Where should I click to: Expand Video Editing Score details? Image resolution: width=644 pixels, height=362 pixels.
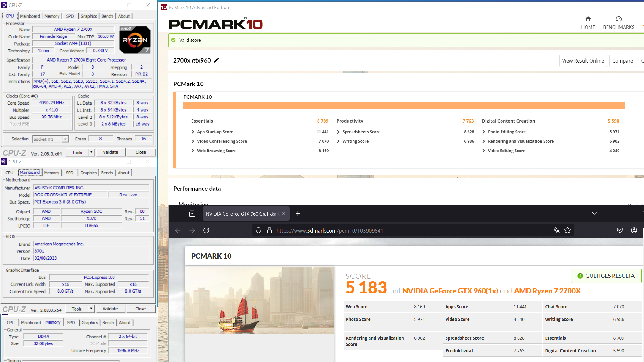pos(484,151)
